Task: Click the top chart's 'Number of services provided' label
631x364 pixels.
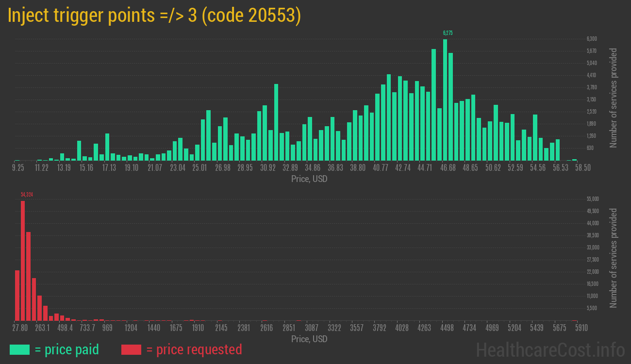Action: pyautogui.click(x=614, y=98)
